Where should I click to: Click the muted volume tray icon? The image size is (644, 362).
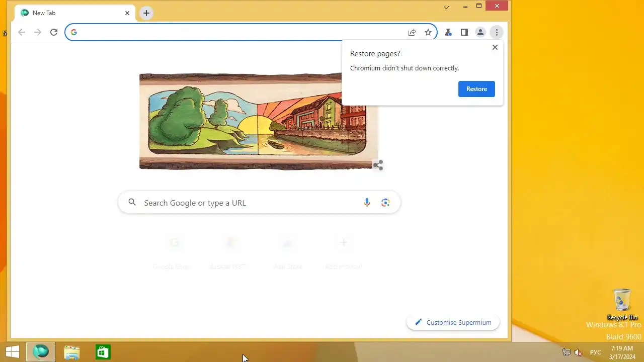pos(579,352)
